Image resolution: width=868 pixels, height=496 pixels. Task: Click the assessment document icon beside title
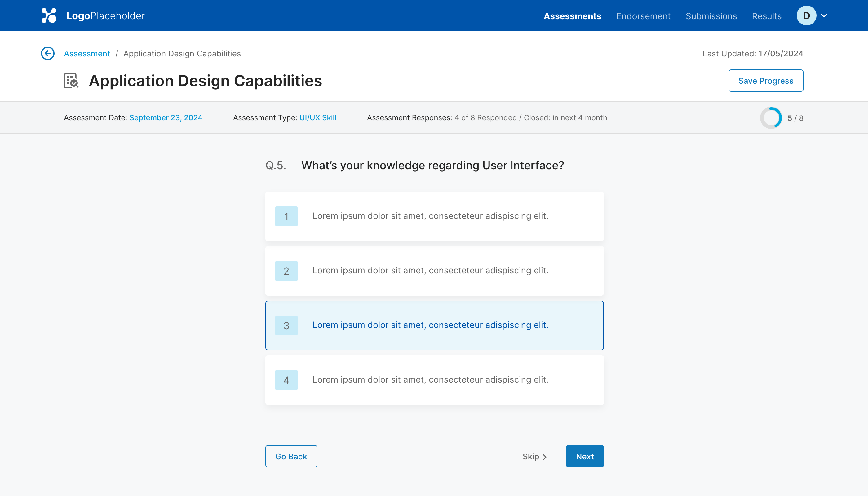(71, 81)
